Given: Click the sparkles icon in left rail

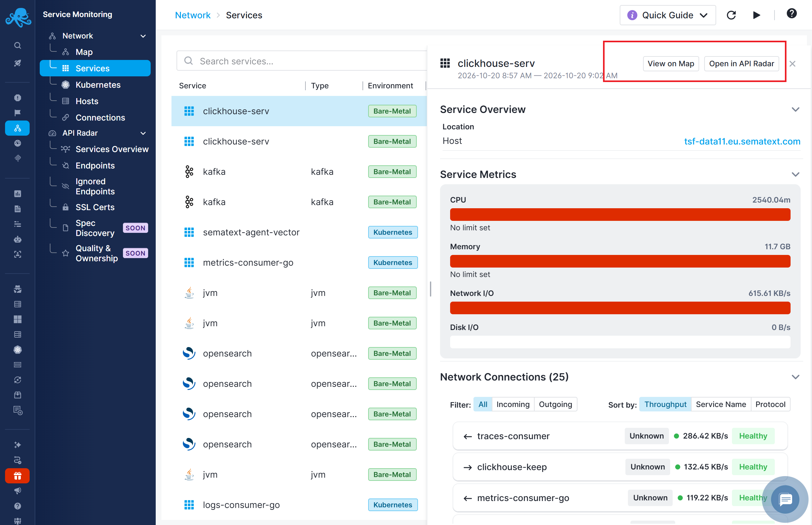Looking at the screenshot, I should pos(17,445).
